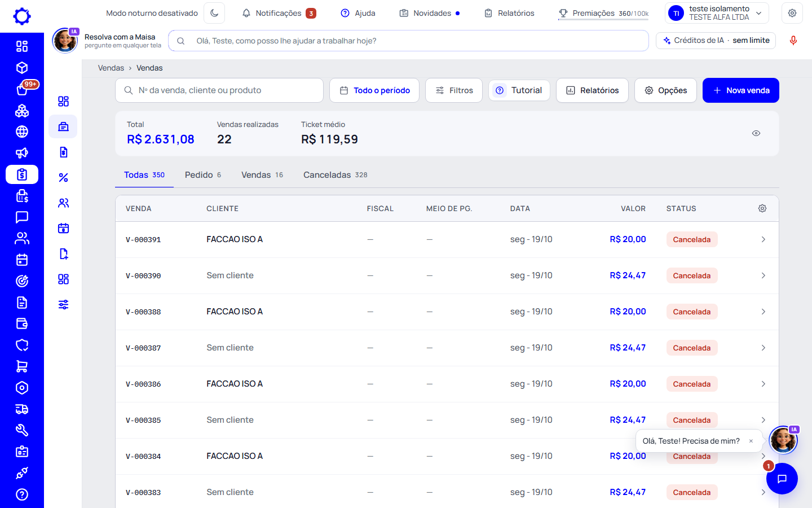The image size is (812, 508).
Task: Open Novidades in the top bar
Action: coord(430,13)
